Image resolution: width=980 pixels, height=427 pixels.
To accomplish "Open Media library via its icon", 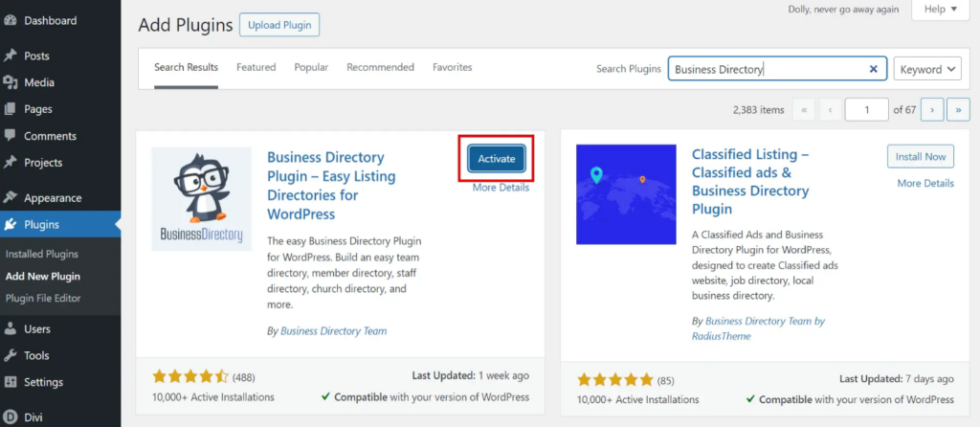I will click(x=11, y=82).
